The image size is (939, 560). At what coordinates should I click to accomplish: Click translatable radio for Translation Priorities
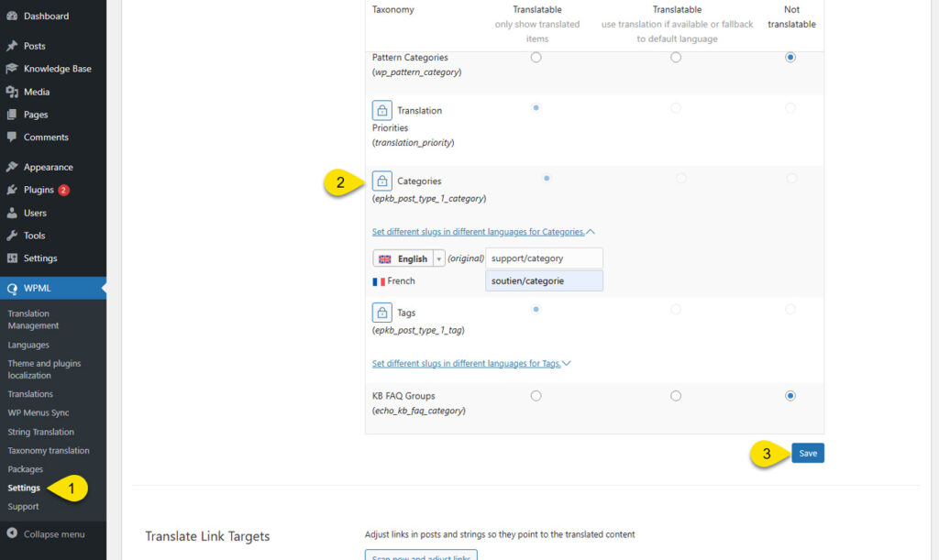(536, 108)
